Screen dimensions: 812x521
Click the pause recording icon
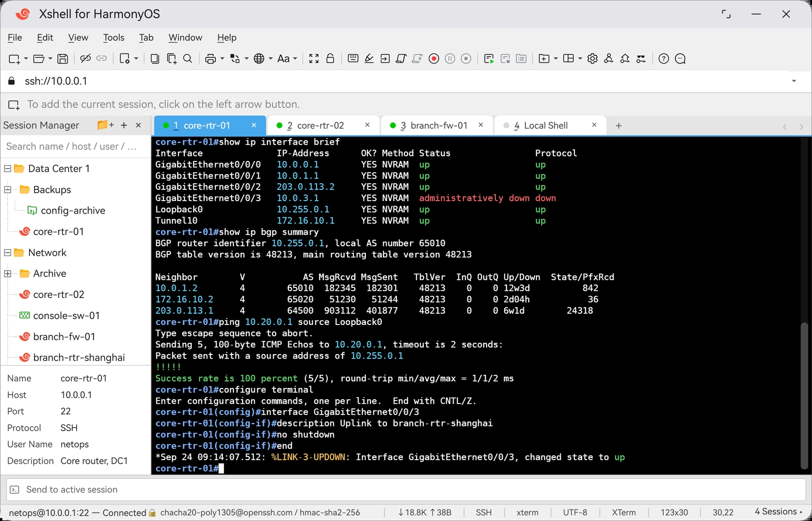450,59
